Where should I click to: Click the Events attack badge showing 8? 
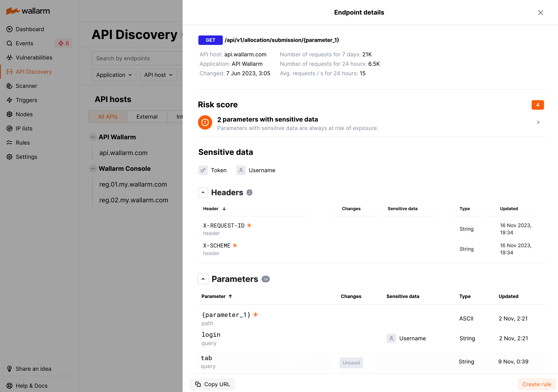click(63, 44)
